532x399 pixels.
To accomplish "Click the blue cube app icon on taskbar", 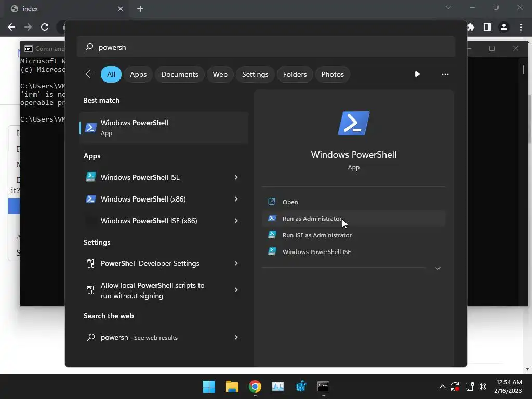I will pyautogui.click(x=301, y=387).
